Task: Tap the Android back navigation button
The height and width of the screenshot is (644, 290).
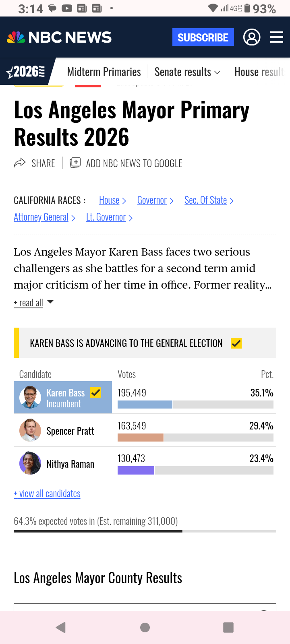Action: coord(61,627)
